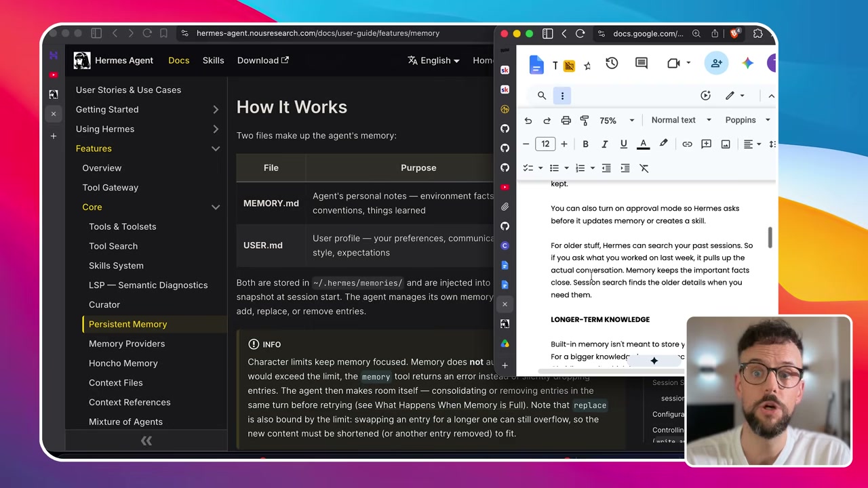
Task: Show comments panel in Google Docs
Action: pos(642,63)
